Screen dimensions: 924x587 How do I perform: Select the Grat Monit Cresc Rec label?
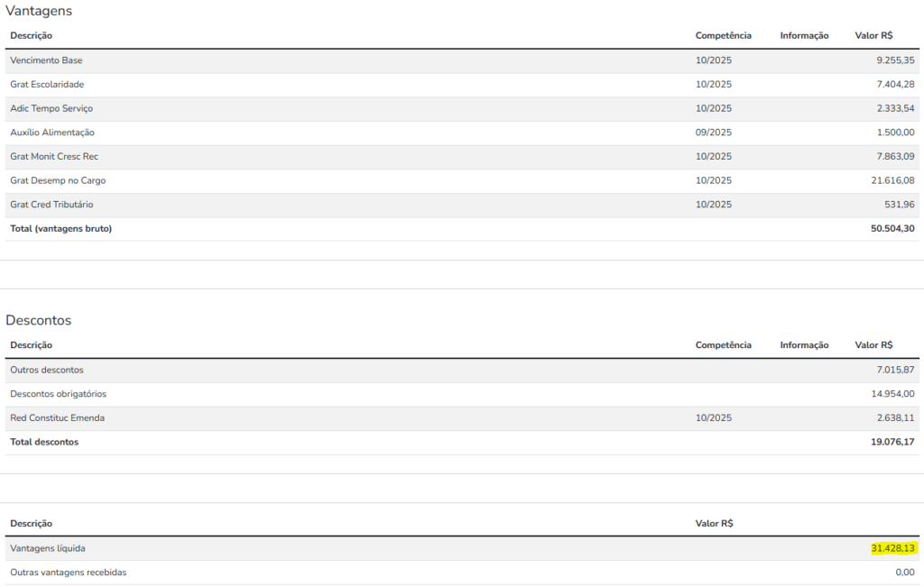[x=54, y=157]
